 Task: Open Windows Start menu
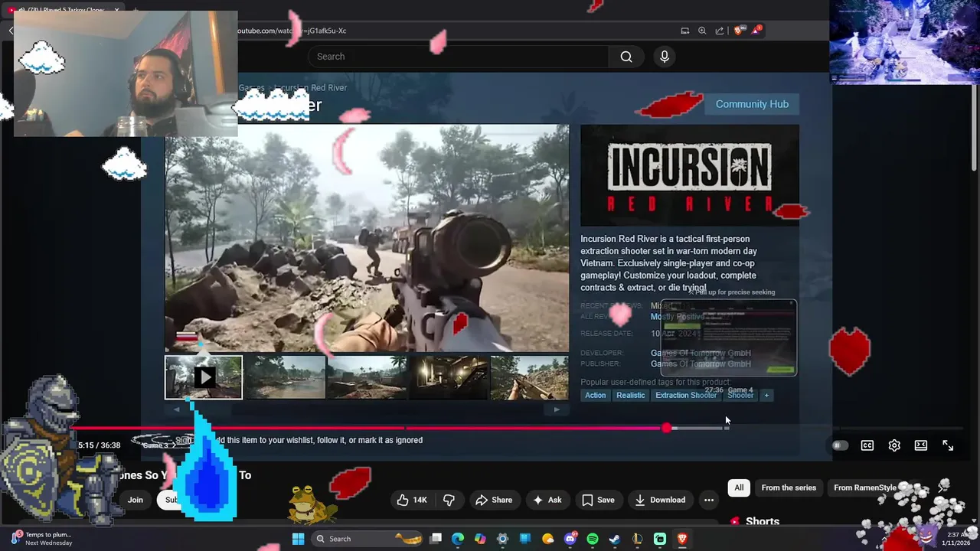[x=298, y=539]
